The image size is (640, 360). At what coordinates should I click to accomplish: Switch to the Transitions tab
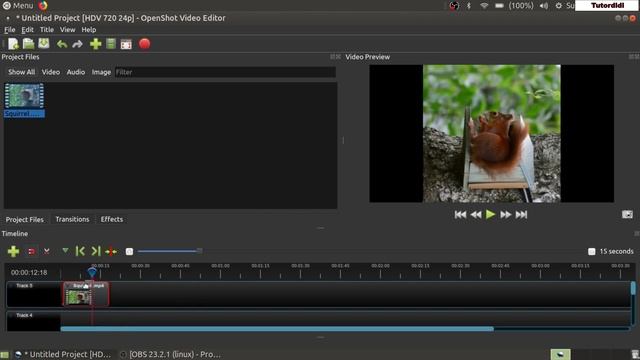pyautogui.click(x=72, y=220)
